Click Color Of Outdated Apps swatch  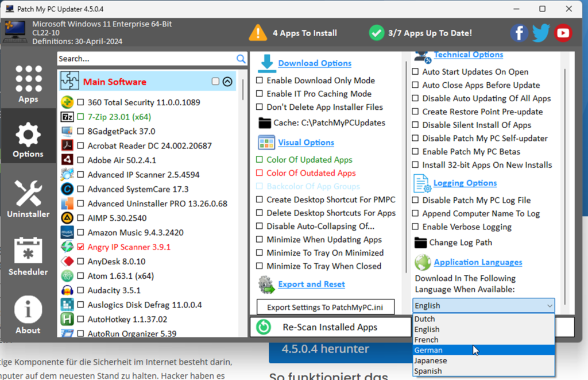click(260, 173)
